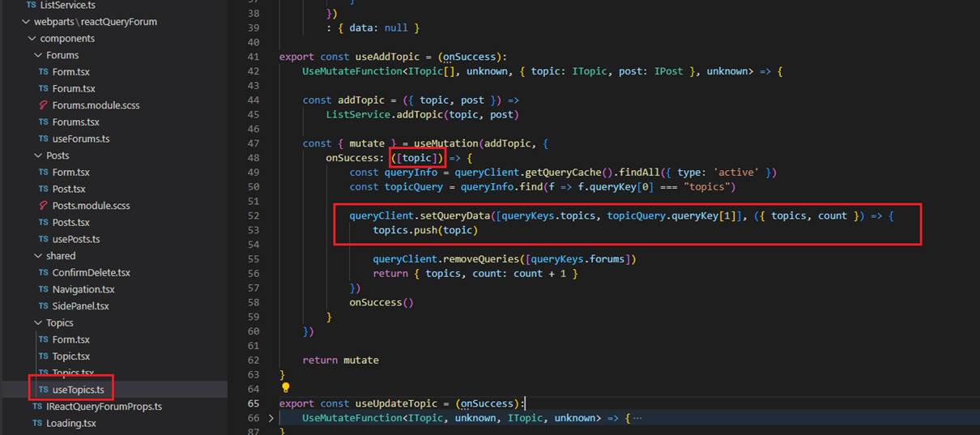Click the Sass icon beside Posts.module.scss
This screenshot has width=980, height=435.
tap(44, 206)
